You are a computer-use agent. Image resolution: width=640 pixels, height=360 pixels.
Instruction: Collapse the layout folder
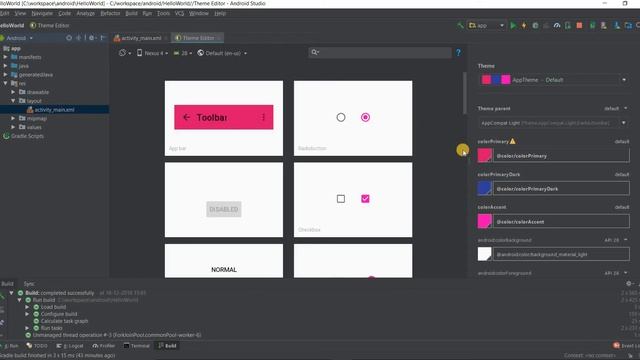click(13, 101)
